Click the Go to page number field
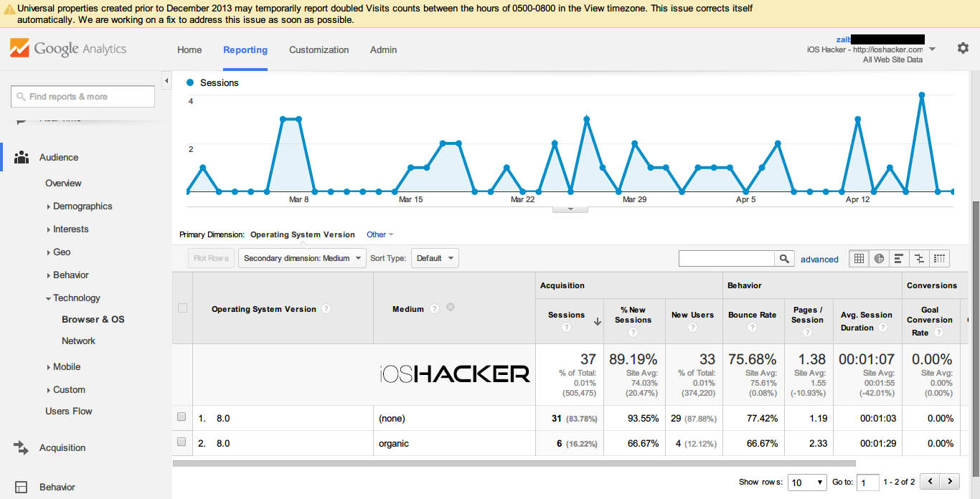The height and width of the screenshot is (499, 980). click(x=868, y=483)
